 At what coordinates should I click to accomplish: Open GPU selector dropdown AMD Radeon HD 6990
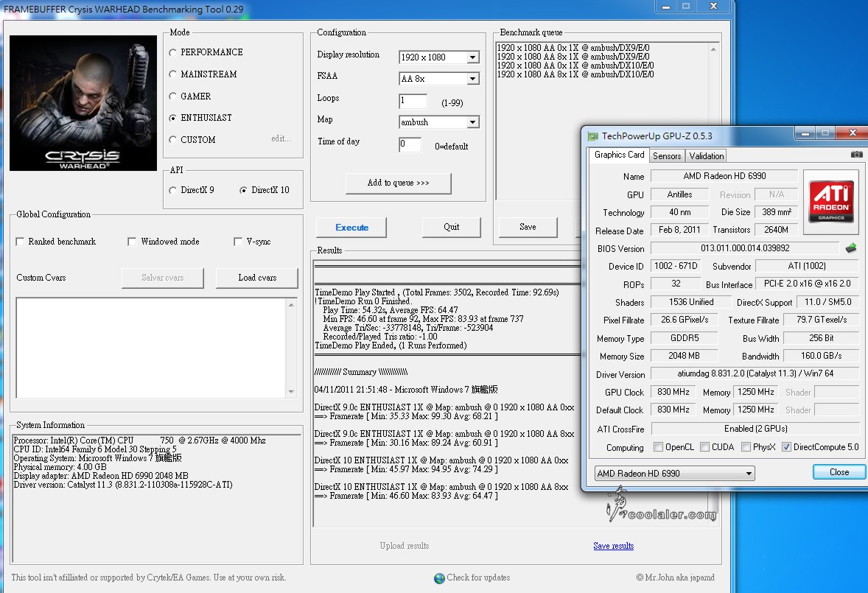point(674,474)
